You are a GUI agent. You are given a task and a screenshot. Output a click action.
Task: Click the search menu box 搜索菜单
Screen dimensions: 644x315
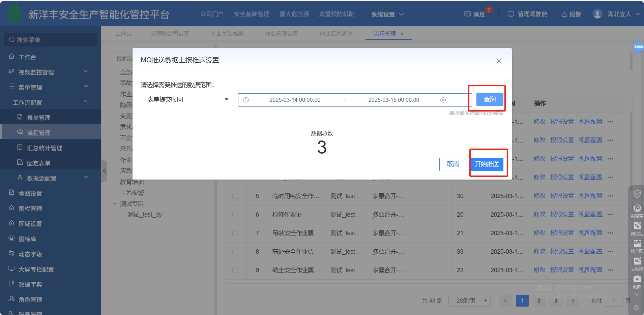coord(51,40)
